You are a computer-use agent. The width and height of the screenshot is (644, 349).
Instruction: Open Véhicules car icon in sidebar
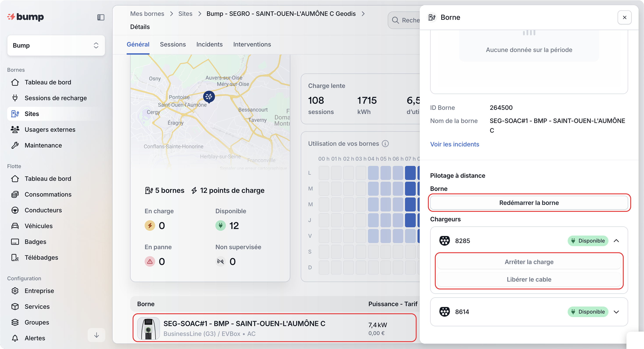point(15,226)
